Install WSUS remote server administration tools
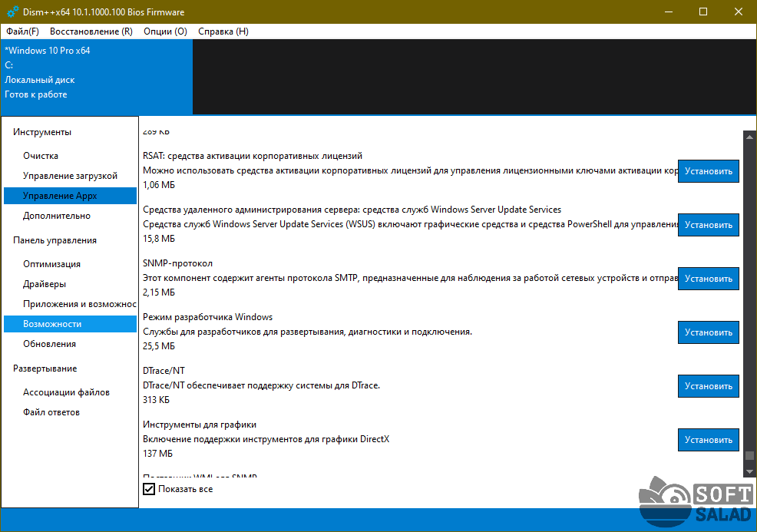The image size is (757, 532). (x=708, y=225)
